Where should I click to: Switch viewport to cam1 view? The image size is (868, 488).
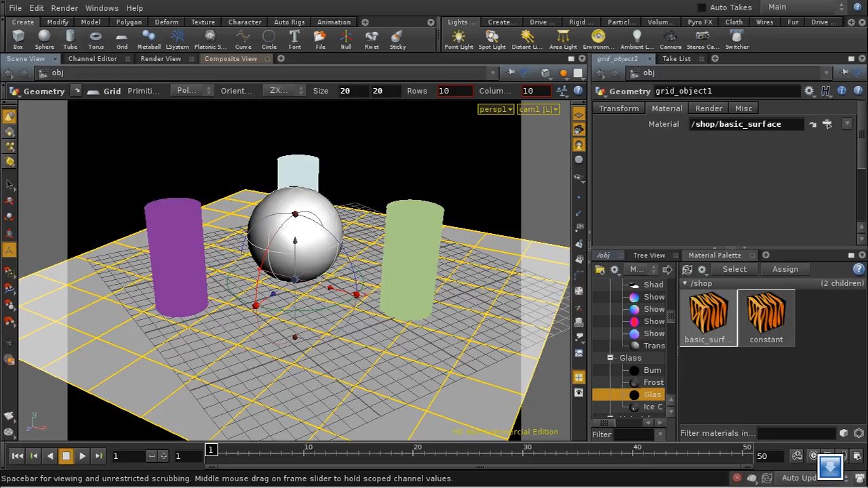point(538,109)
